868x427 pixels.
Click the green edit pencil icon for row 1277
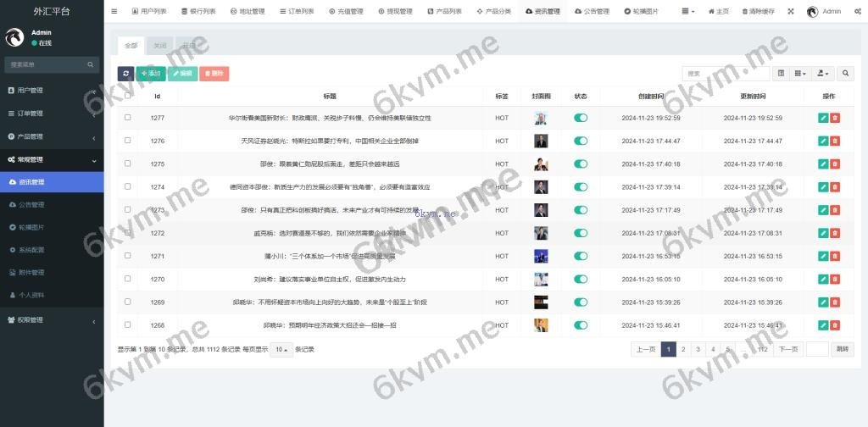[x=823, y=118]
